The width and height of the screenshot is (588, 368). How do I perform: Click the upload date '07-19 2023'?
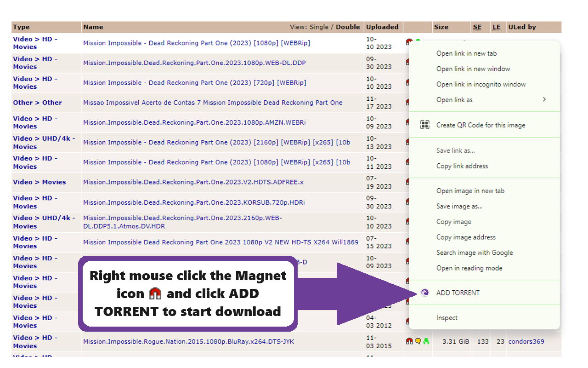pos(379,182)
